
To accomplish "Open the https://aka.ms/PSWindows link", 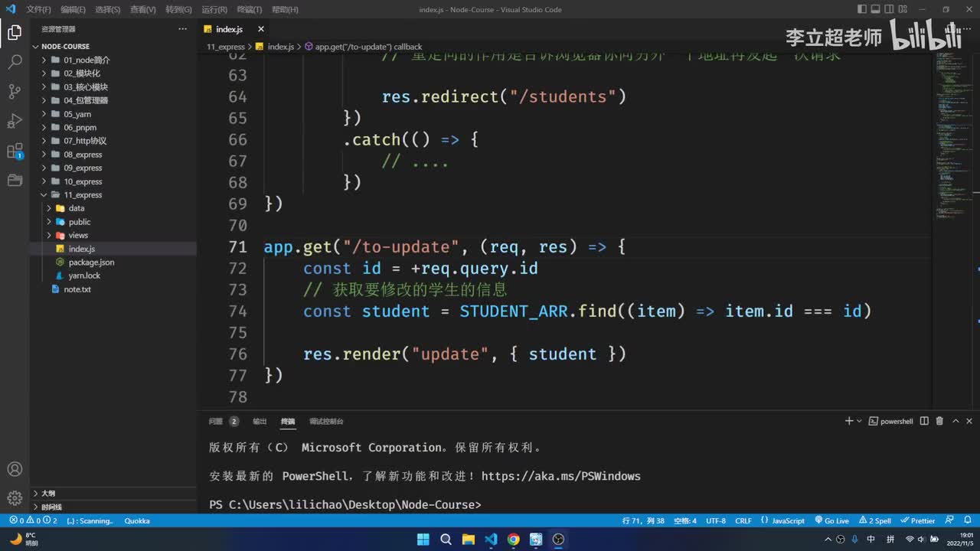I will (x=560, y=476).
